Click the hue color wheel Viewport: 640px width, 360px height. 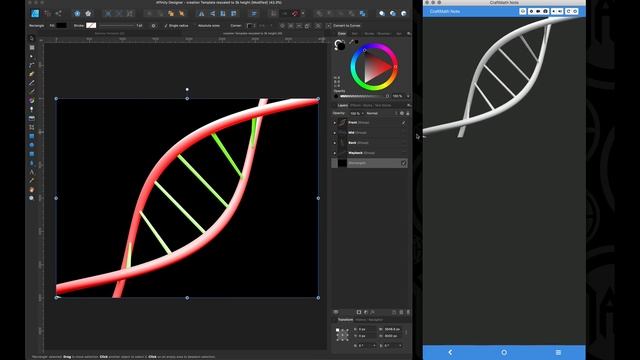click(374, 67)
